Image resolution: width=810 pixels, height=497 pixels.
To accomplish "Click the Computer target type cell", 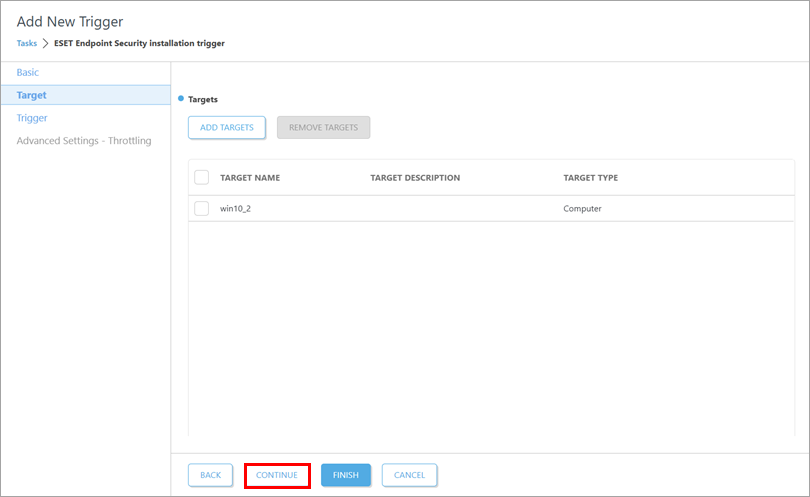I will [582, 208].
